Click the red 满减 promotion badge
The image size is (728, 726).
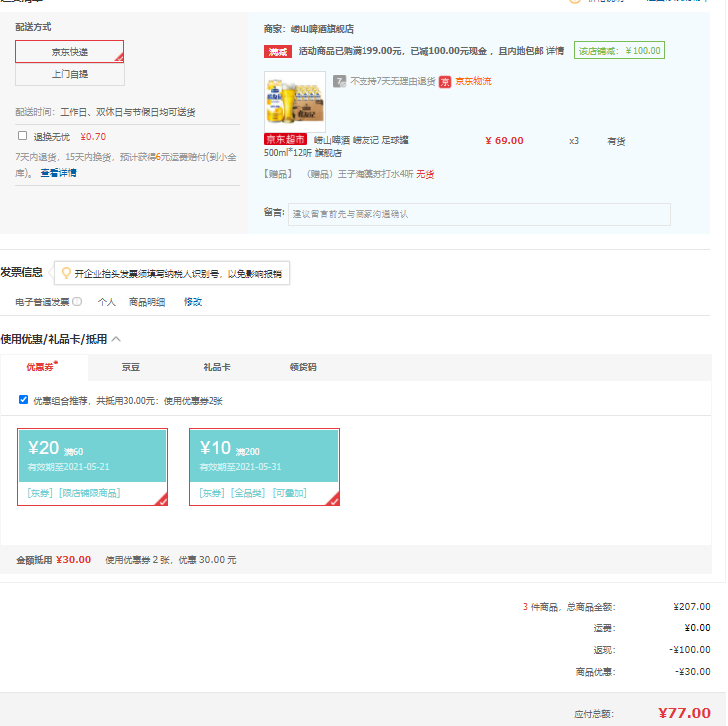(x=278, y=51)
